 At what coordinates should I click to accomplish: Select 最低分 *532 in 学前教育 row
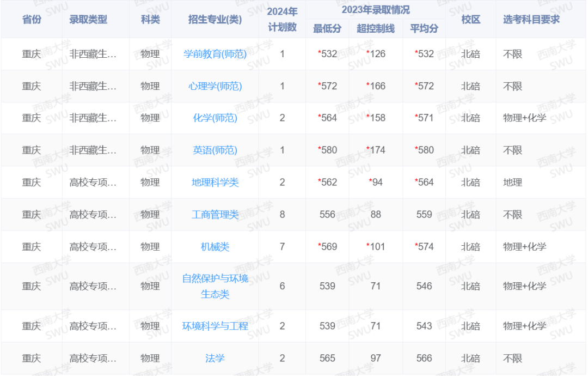pos(327,54)
